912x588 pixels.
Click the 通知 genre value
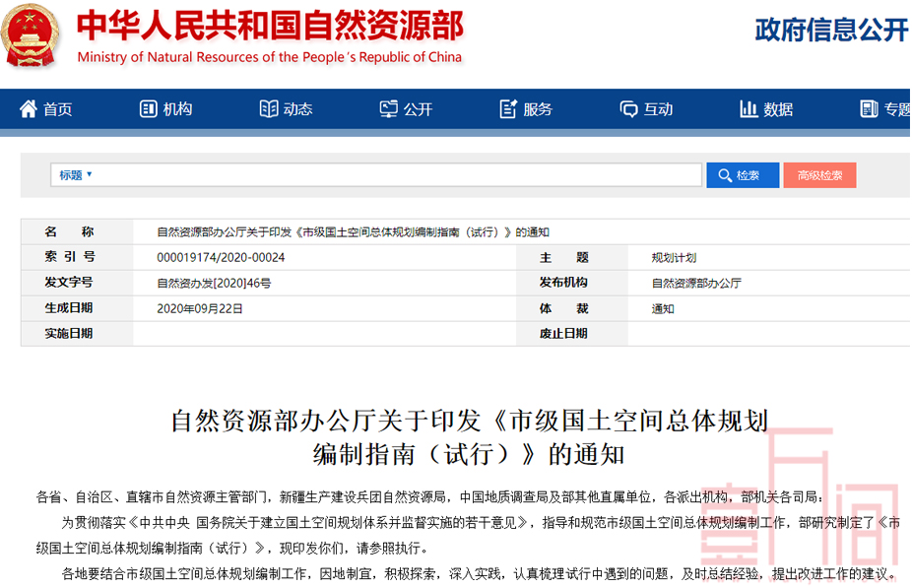tap(663, 309)
